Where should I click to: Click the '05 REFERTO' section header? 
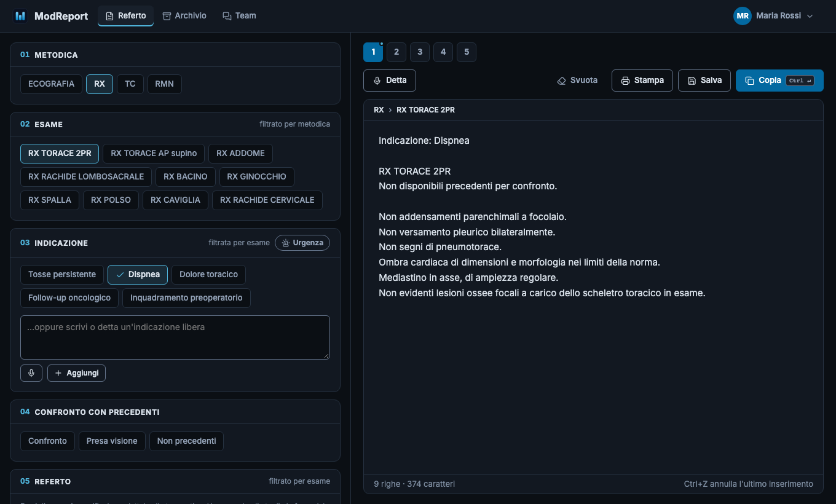click(x=45, y=481)
